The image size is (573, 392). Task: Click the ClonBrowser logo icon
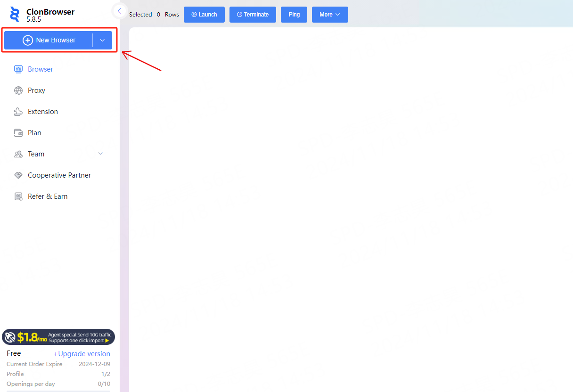click(x=15, y=14)
